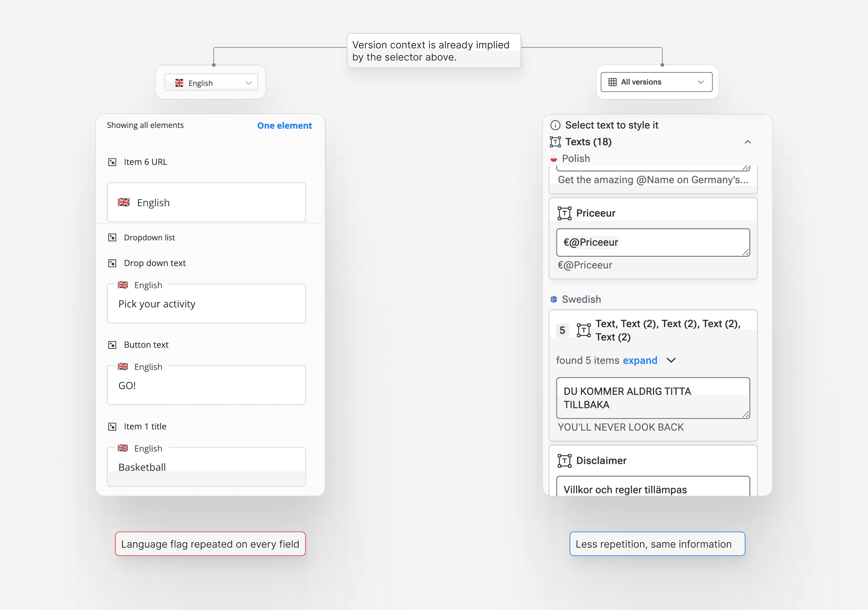The height and width of the screenshot is (610, 868).
Task: Click the blue expand link
Action: (640, 361)
